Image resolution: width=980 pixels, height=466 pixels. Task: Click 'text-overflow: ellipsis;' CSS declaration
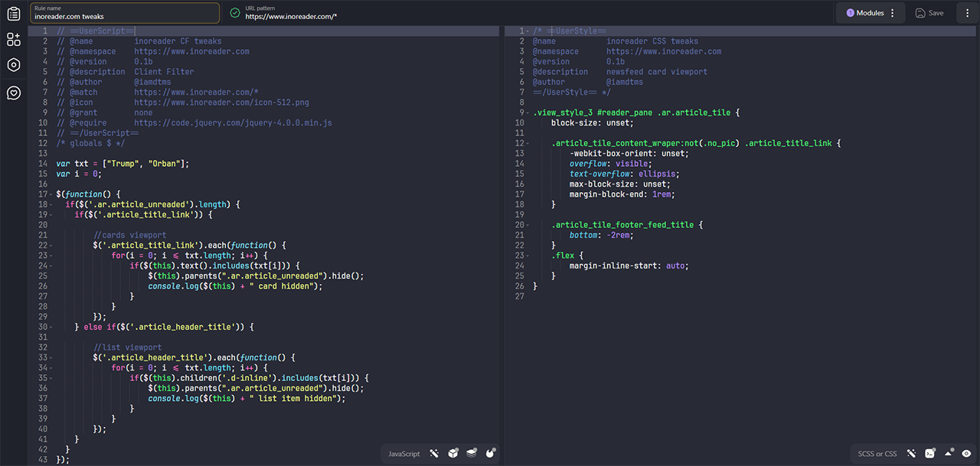click(x=624, y=174)
